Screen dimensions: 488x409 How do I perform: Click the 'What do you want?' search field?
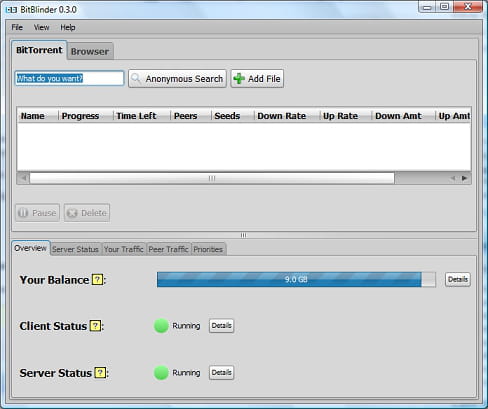tap(69, 78)
